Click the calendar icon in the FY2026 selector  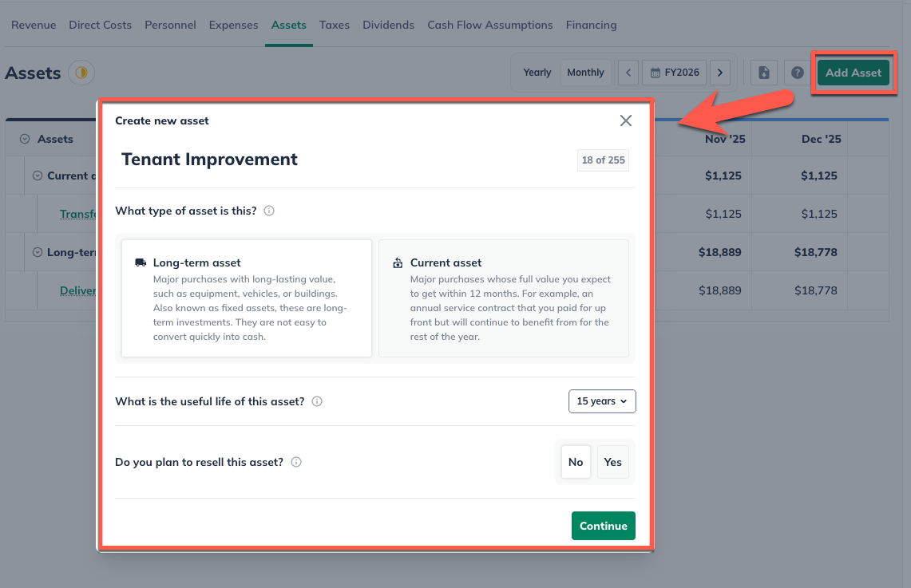655,72
